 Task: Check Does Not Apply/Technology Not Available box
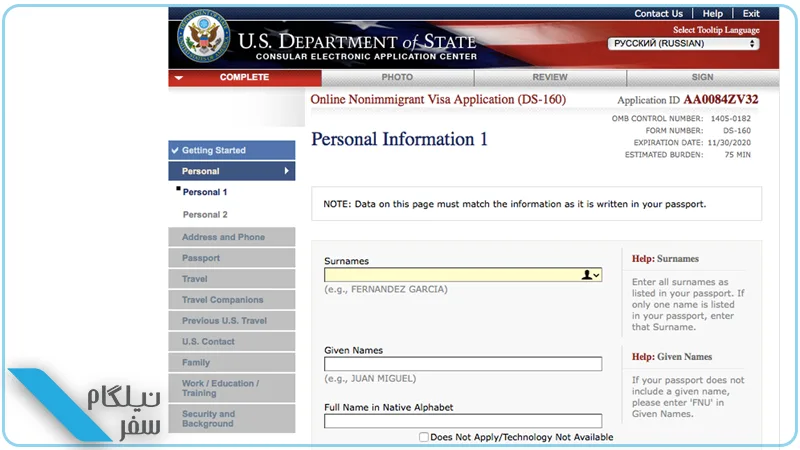tap(423, 437)
